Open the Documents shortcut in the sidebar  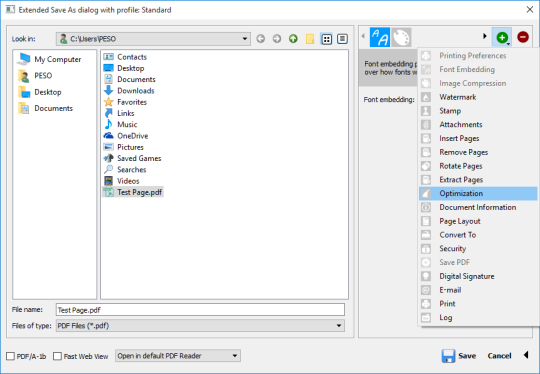point(45,108)
